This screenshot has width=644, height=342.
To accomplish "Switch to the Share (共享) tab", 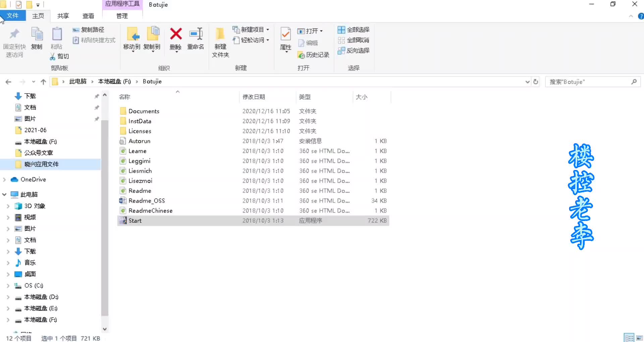I will point(63,16).
